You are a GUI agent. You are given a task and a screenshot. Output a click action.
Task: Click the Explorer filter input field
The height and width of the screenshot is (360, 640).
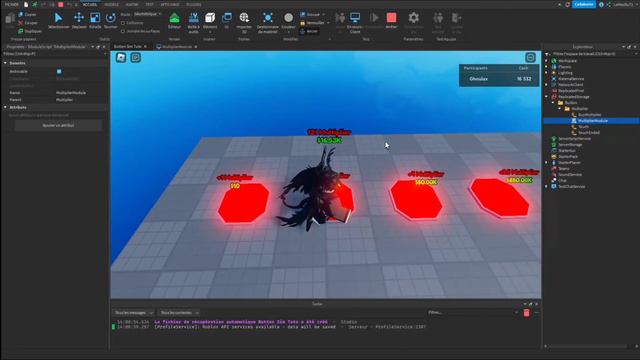click(594, 54)
